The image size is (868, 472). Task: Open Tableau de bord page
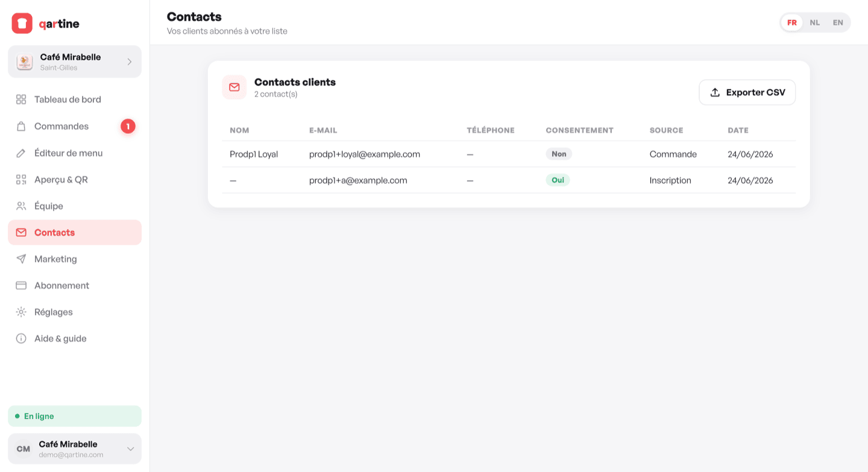[75, 99]
